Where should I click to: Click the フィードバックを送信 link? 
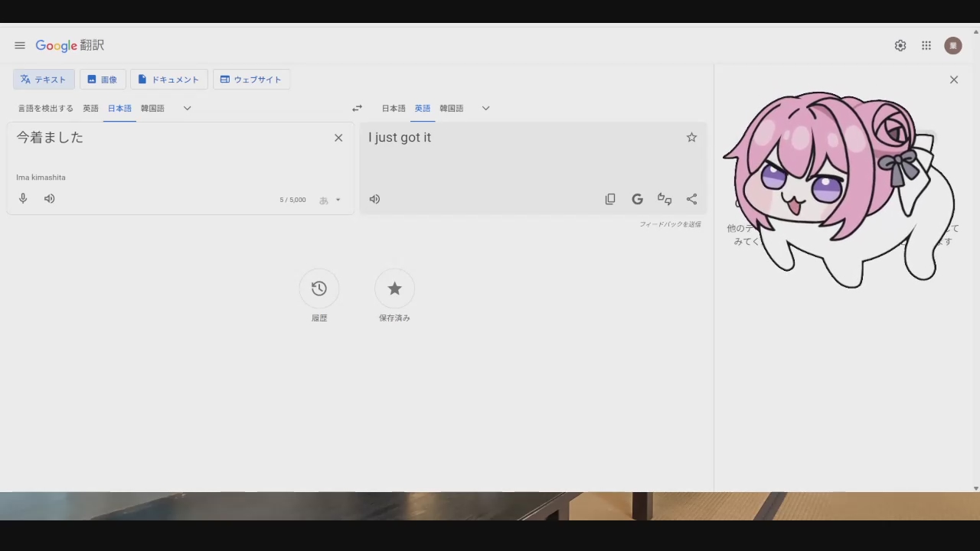670,224
